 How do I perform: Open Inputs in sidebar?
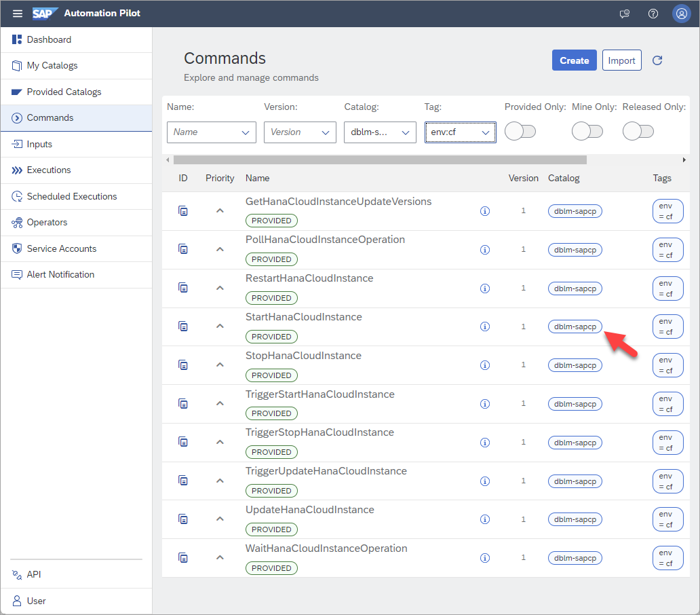[x=77, y=145]
